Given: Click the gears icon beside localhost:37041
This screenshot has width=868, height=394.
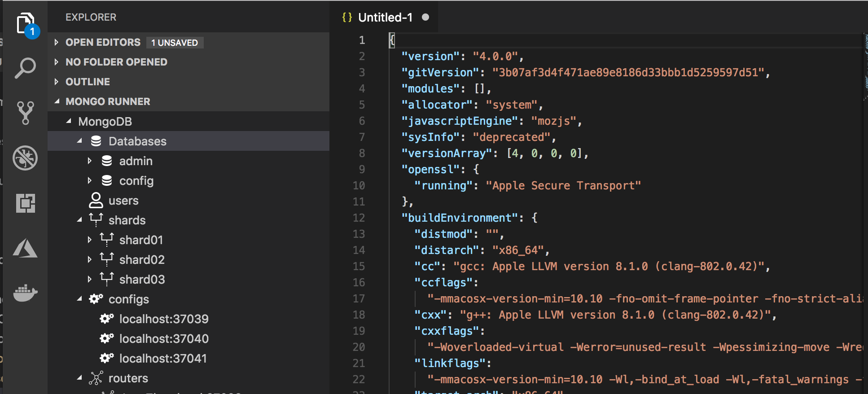Looking at the screenshot, I should point(107,358).
